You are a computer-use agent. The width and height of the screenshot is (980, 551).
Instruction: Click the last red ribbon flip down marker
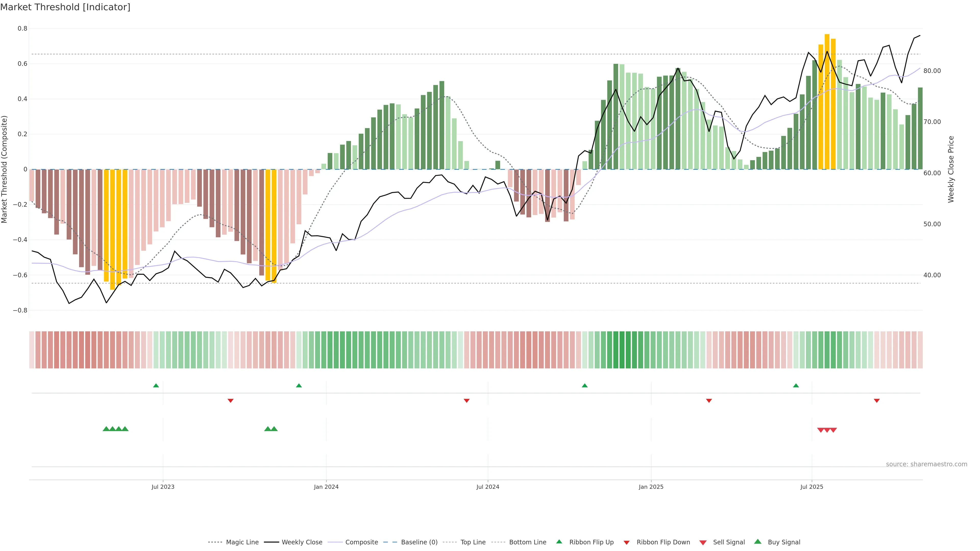point(877,401)
